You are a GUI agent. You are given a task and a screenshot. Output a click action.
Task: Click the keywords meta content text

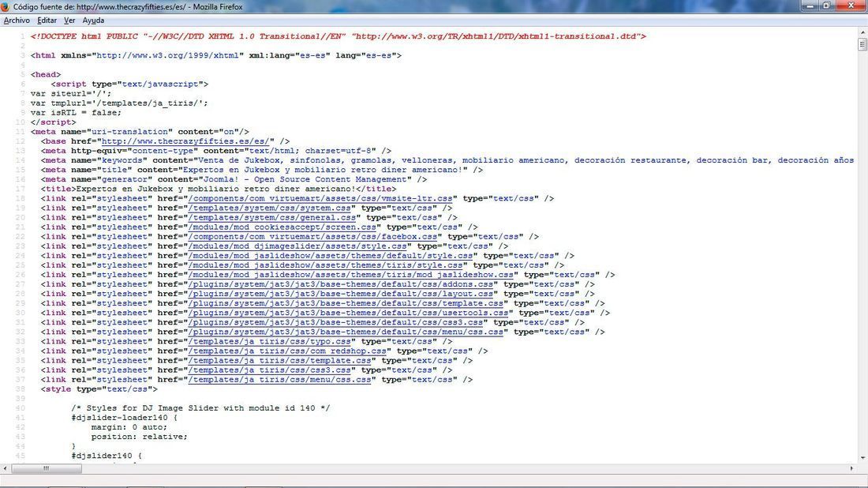pyautogui.click(x=526, y=160)
